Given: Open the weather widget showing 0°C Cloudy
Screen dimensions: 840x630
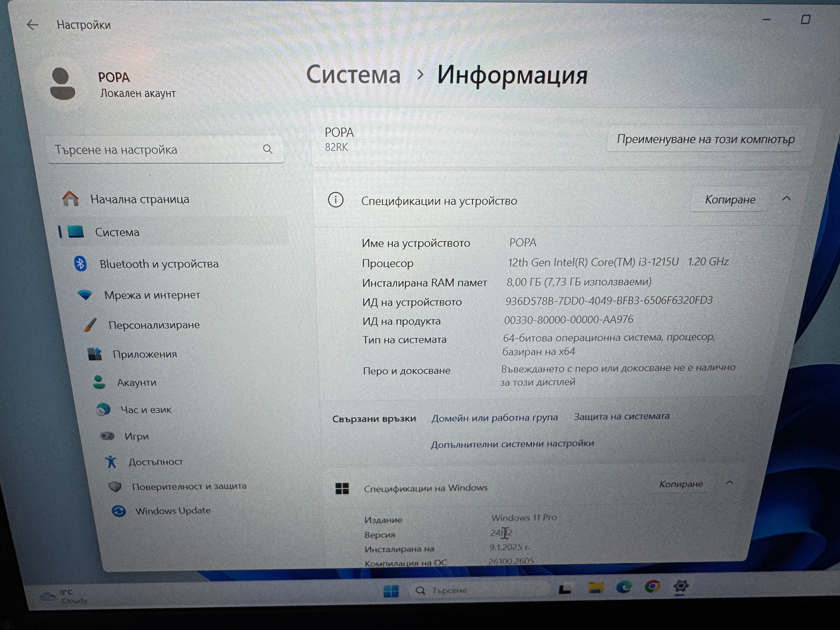Looking at the screenshot, I should [x=63, y=597].
